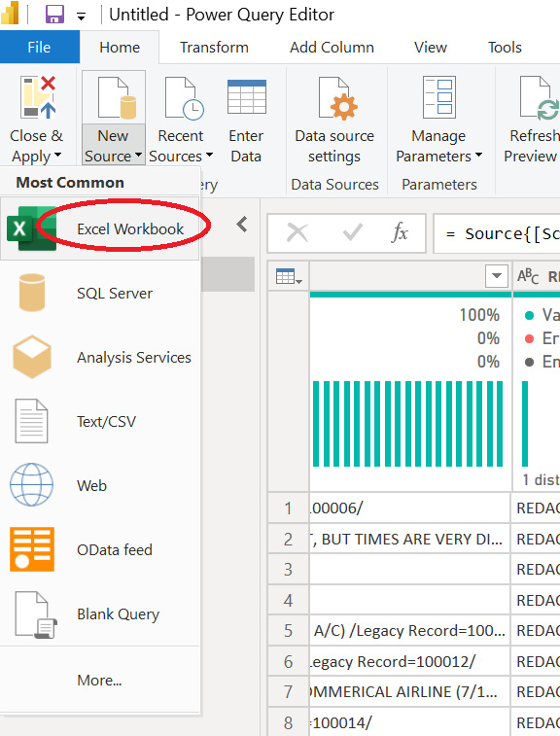Choose Excel Workbook from the source list
The width and height of the screenshot is (560, 736).
click(99, 229)
